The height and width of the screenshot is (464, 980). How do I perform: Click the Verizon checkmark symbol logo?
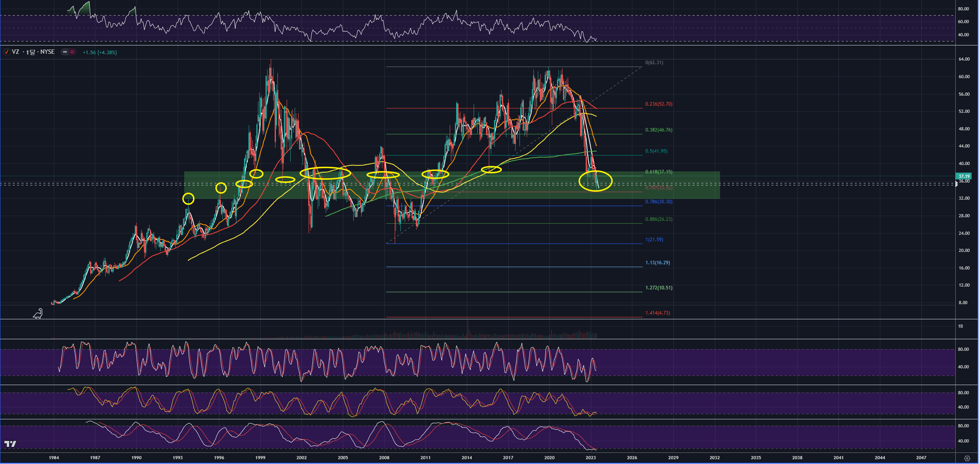coord(6,52)
